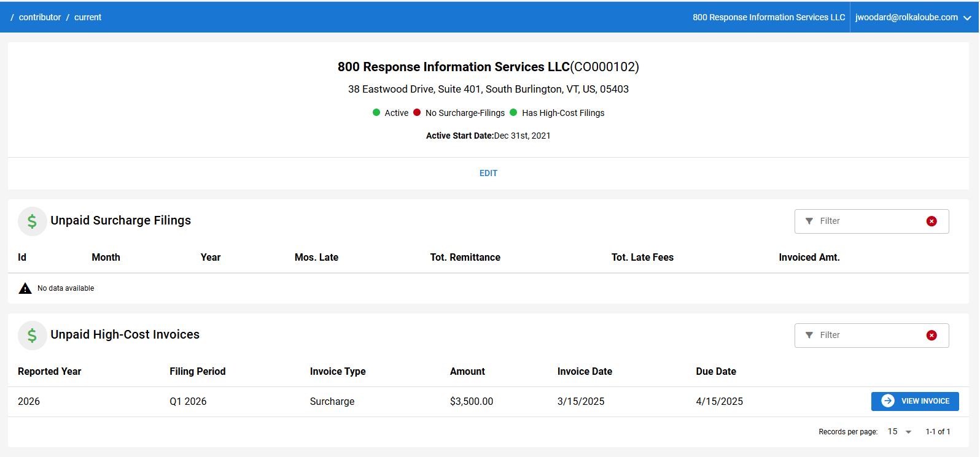Click the warning triangle beside No data available

click(25, 288)
